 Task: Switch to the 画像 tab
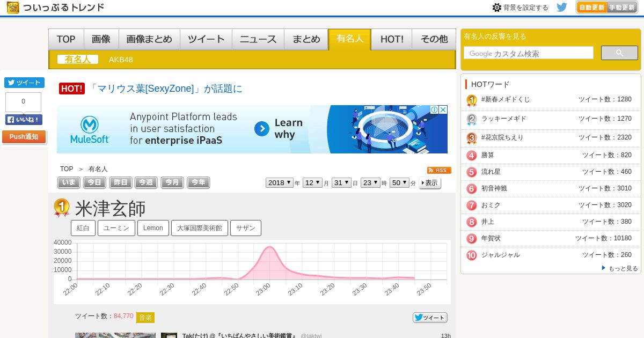pyautogui.click(x=101, y=39)
